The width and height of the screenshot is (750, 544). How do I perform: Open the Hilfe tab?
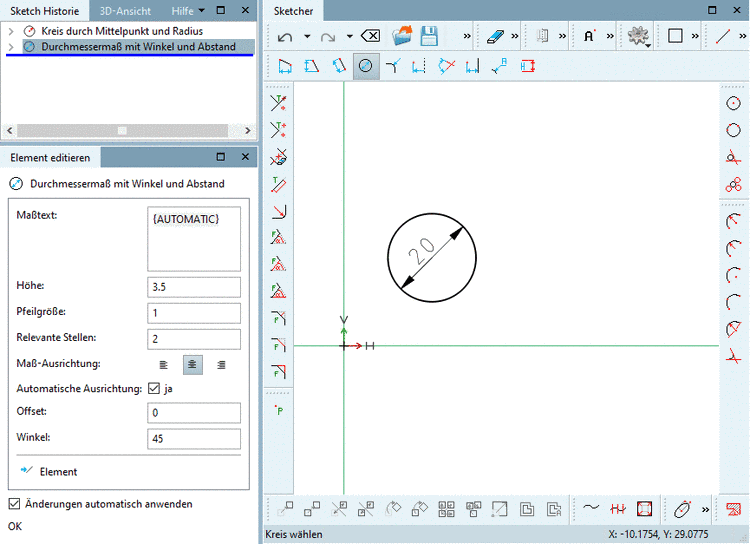click(182, 10)
